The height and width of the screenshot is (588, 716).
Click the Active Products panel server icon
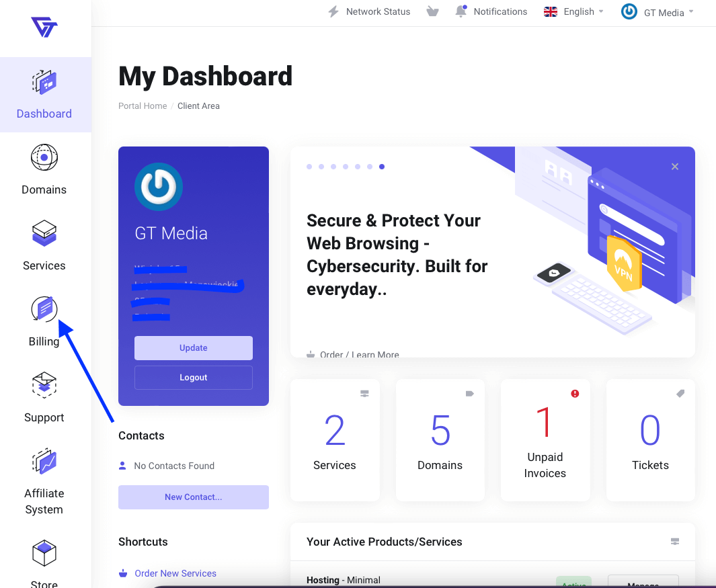(x=675, y=542)
